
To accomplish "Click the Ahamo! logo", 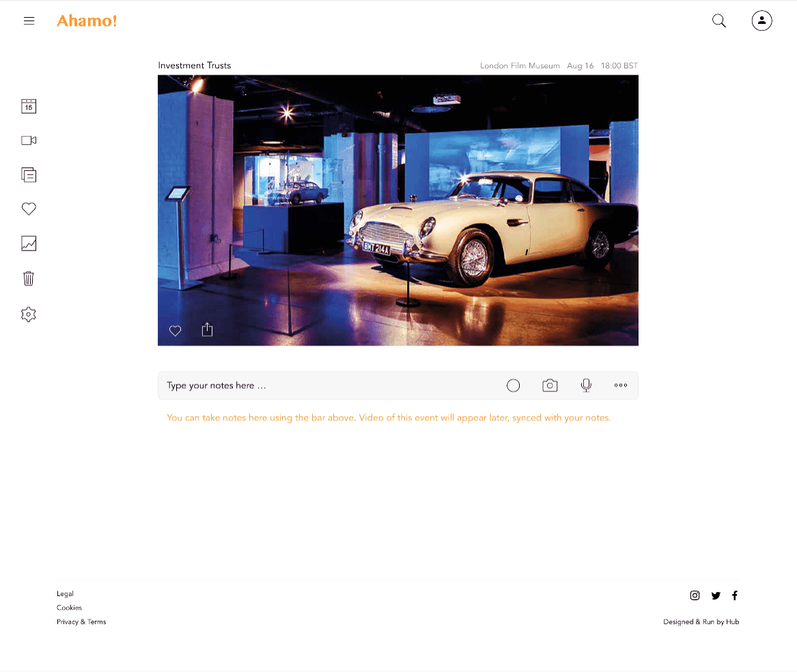I will pos(87,21).
